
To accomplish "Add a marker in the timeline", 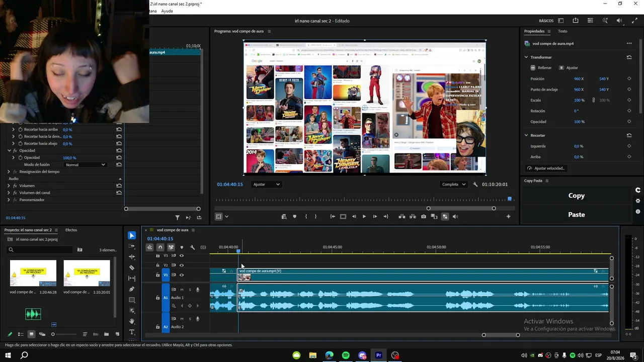I will [182, 247].
